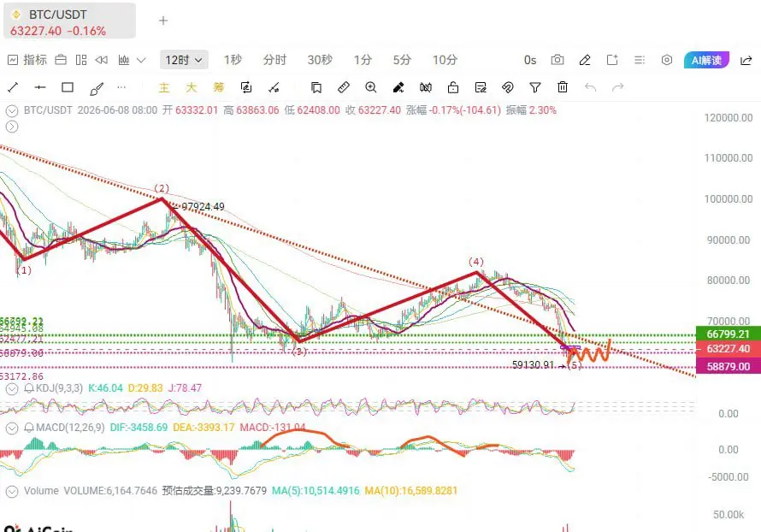
Task: Open the multi-chart layout icon
Action: [x=81, y=60]
